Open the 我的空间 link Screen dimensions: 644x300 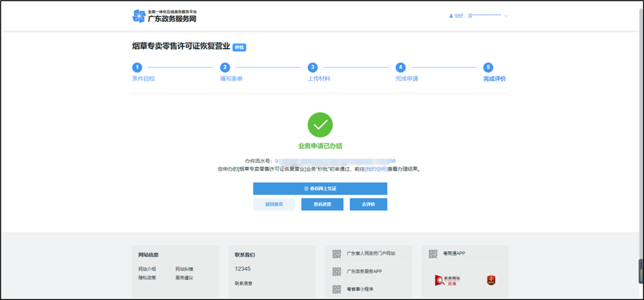(x=376, y=169)
